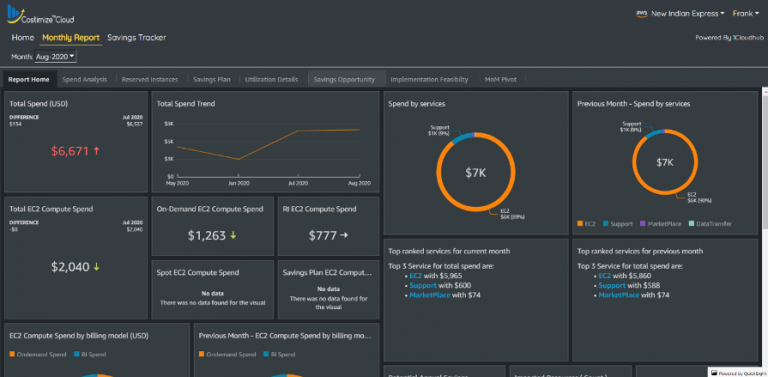The image size is (768, 377).
Task: Switch to the Spend Analysis tab
Action: pyautogui.click(x=85, y=79)
